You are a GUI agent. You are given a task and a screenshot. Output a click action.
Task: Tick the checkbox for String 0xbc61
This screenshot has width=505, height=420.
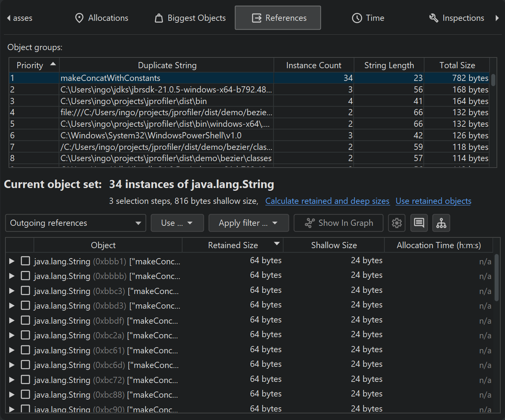click(x=25, y=350)
